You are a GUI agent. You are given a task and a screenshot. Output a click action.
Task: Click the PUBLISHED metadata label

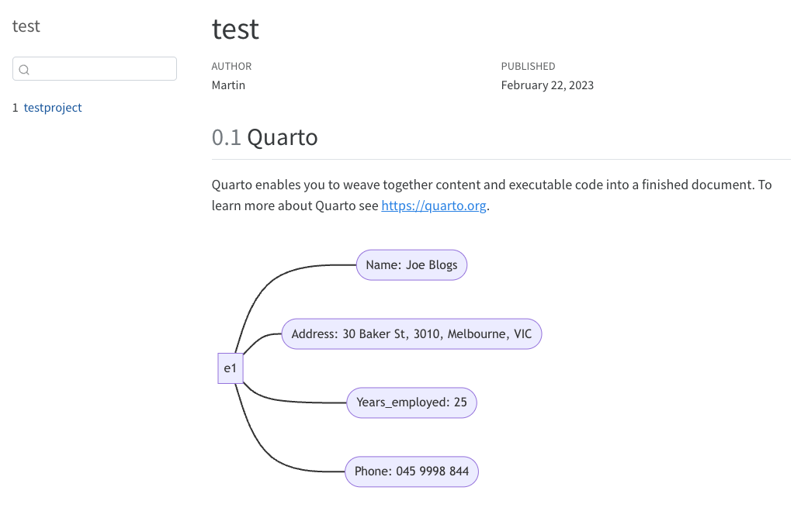(528, 67)
